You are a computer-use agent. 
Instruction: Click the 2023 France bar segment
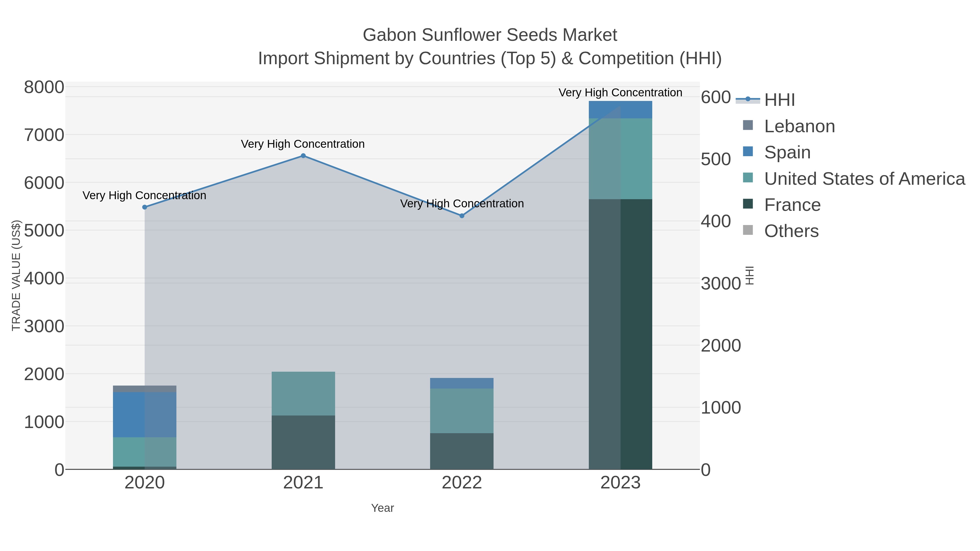point(620,334)
